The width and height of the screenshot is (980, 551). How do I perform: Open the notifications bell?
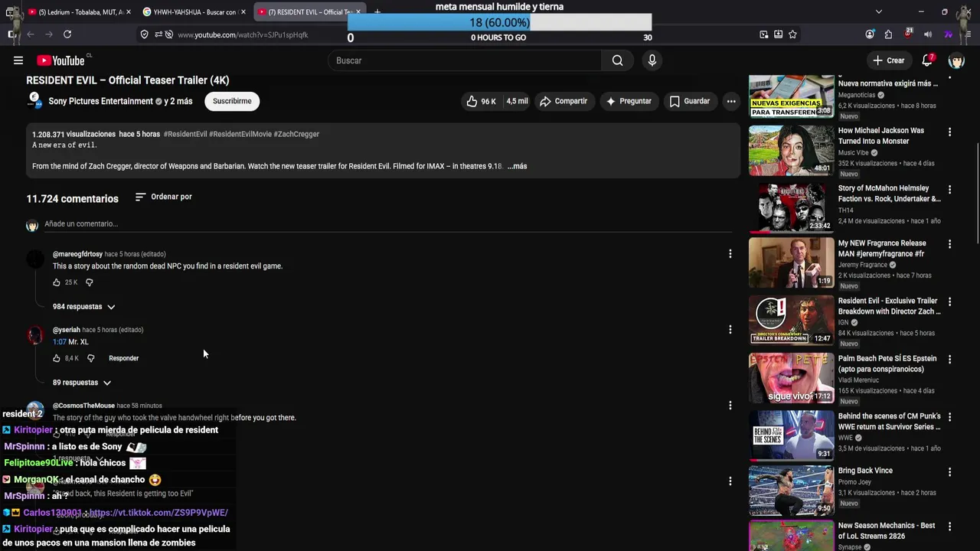pyautogui.click(x=927, y=60)
